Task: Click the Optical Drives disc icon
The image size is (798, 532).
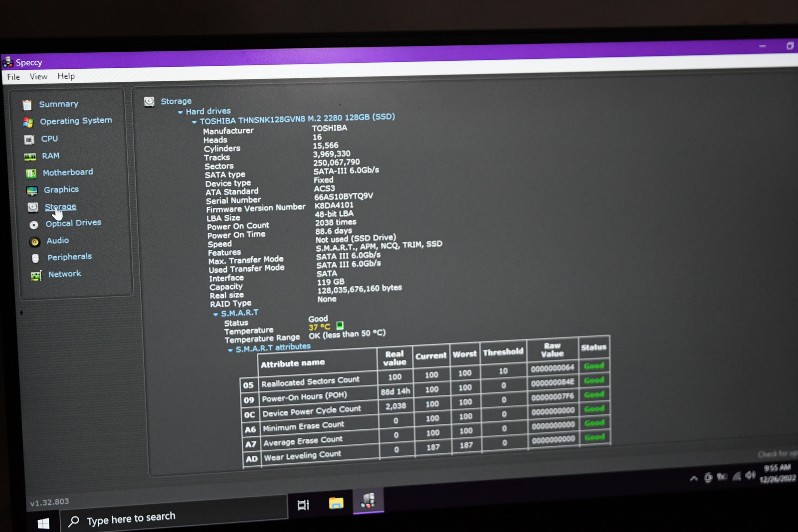Action: (x=34, y=225)
